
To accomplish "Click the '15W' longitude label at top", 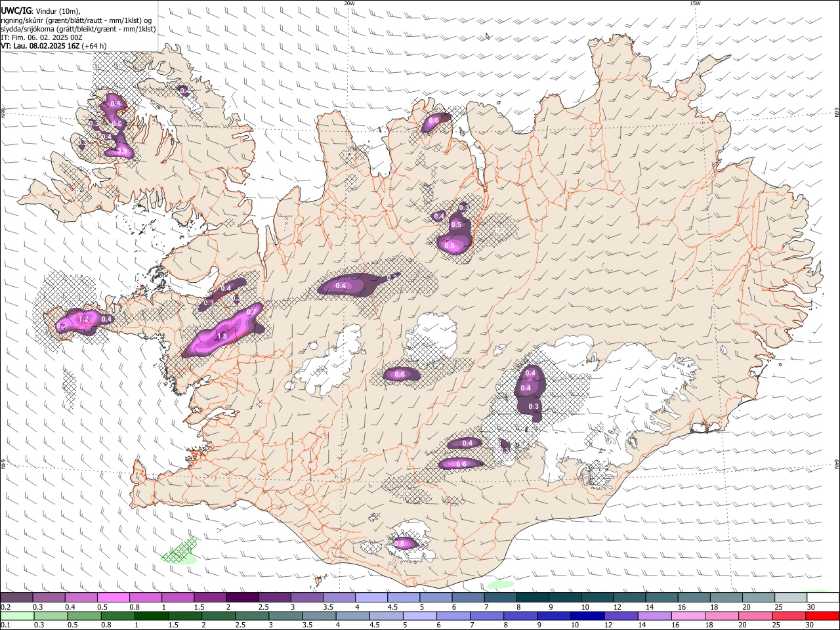I will point(695,3).
